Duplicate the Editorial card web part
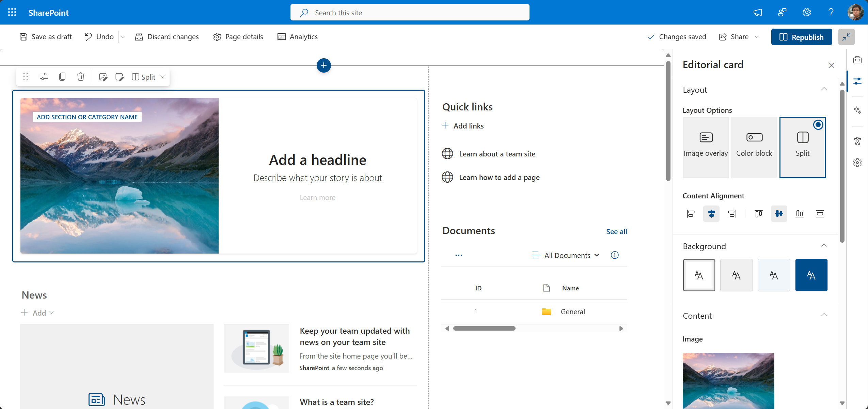 click(63, 76)
